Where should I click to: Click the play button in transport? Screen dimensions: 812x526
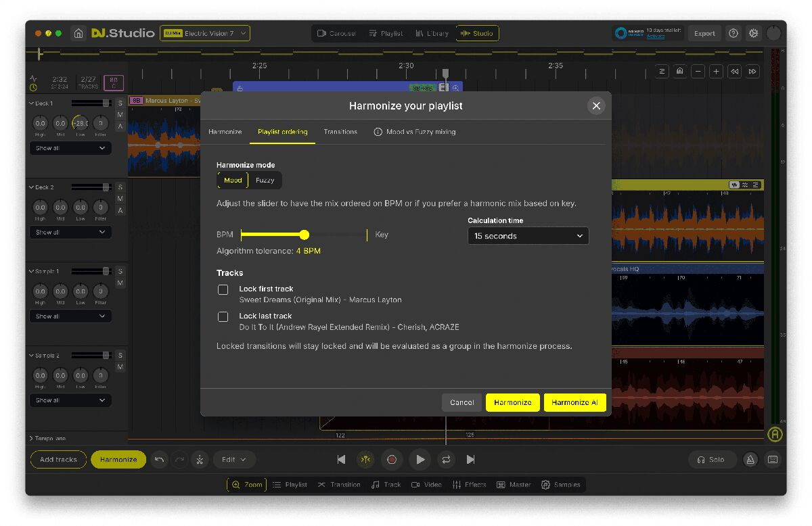[x=420, y=460]
